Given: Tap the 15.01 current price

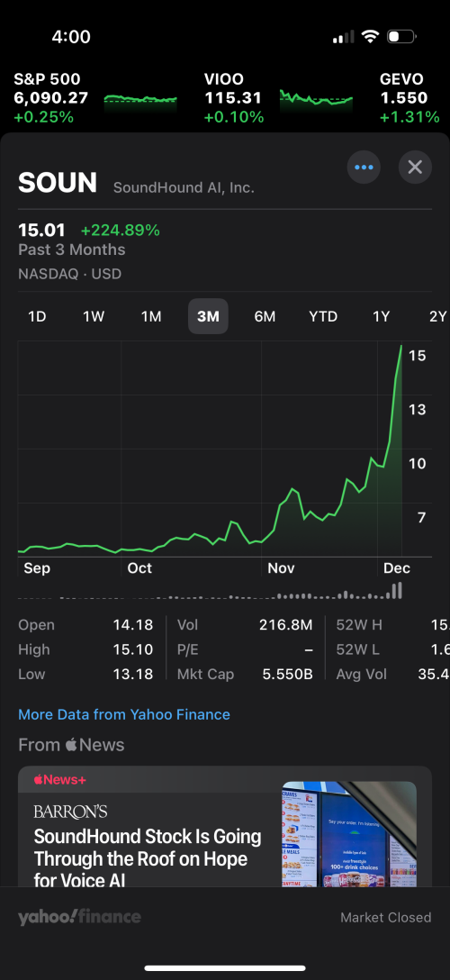Looking at the screenshot, I should 42,230.
